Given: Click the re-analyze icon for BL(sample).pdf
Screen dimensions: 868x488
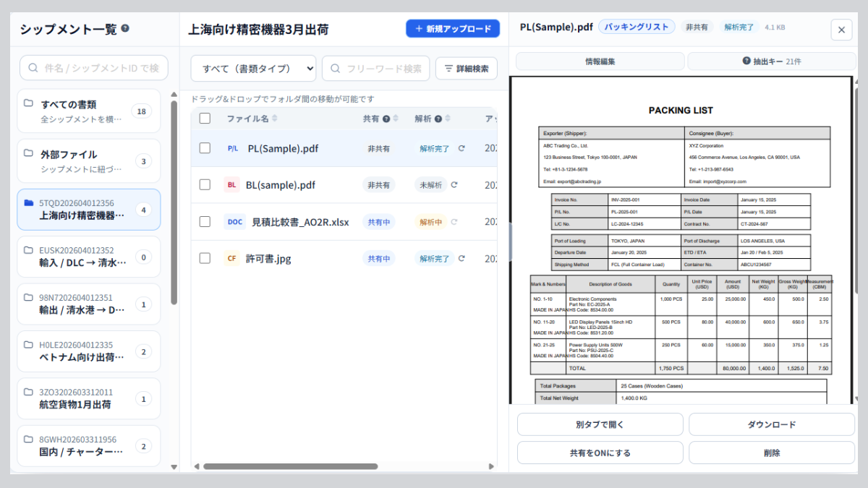Looking at the screenshot, I should click(x=454, y=185).
